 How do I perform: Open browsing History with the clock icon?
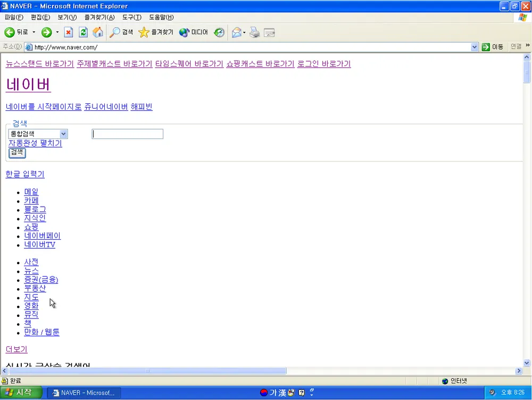point(219,32)
